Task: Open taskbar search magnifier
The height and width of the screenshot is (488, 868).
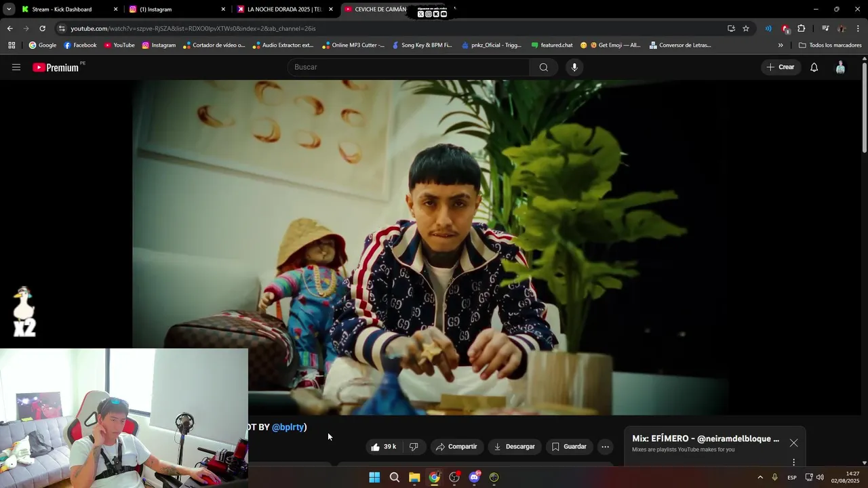Action: coord(395,477)
